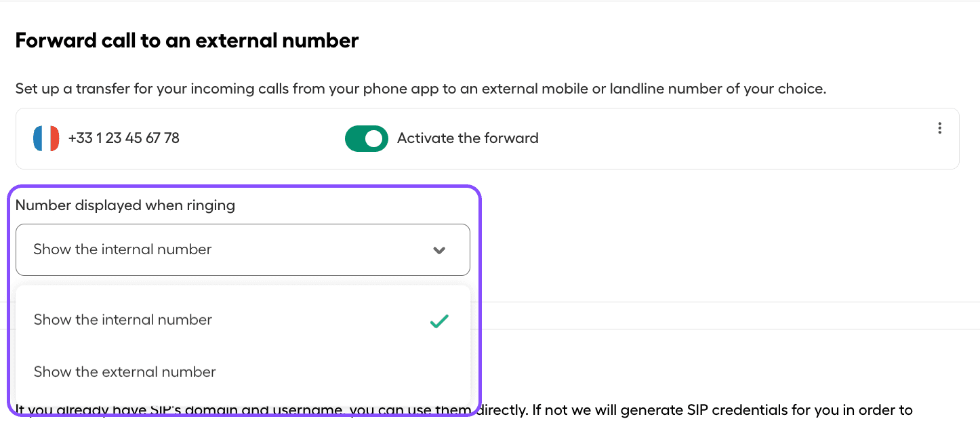The width and height of the screenshot is (980, 423).
Task: Choose Show the internal number from the list
Action: [123, 319]
